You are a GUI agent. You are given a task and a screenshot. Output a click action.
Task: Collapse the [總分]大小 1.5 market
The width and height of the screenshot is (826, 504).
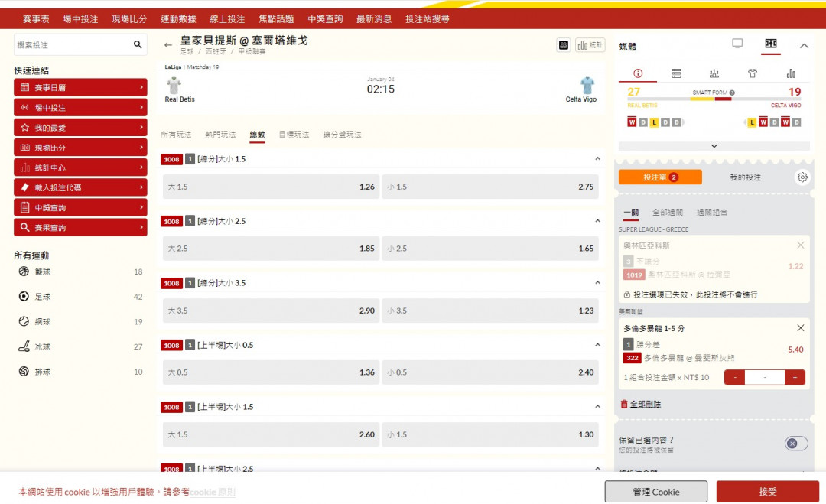(597, 158)
